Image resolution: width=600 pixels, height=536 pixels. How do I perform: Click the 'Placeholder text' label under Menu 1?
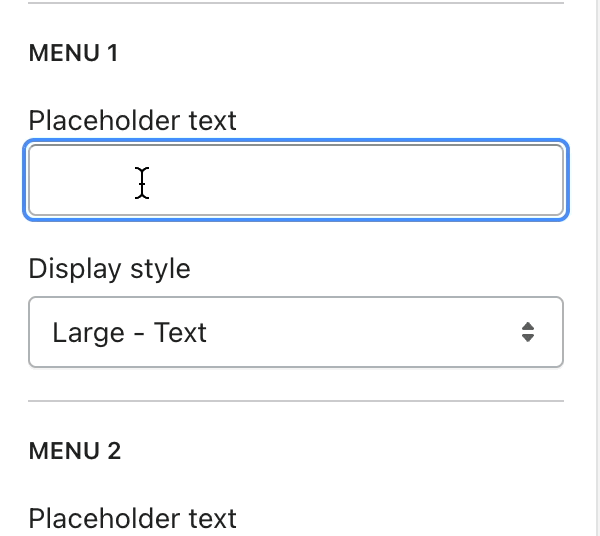point(132,121)
